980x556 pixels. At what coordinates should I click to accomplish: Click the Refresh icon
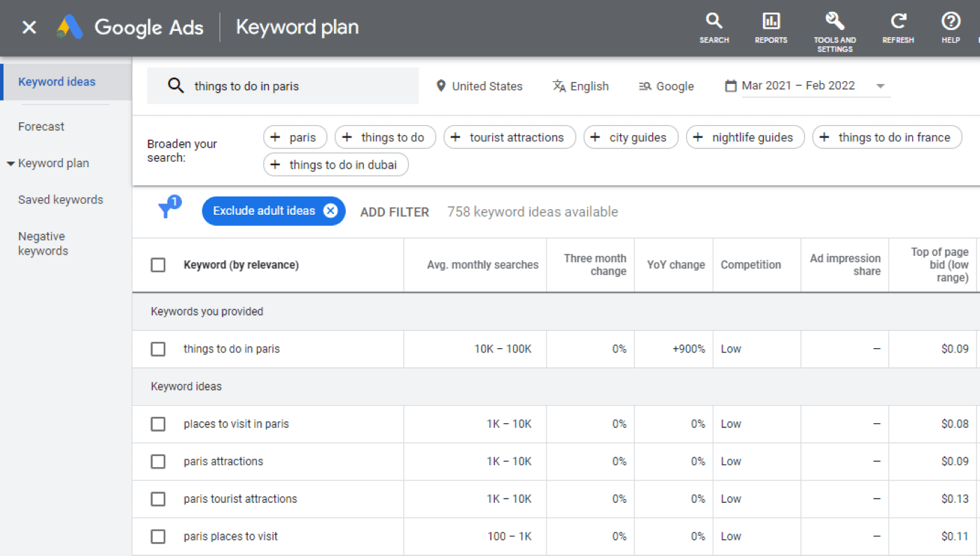pos(898,28)
